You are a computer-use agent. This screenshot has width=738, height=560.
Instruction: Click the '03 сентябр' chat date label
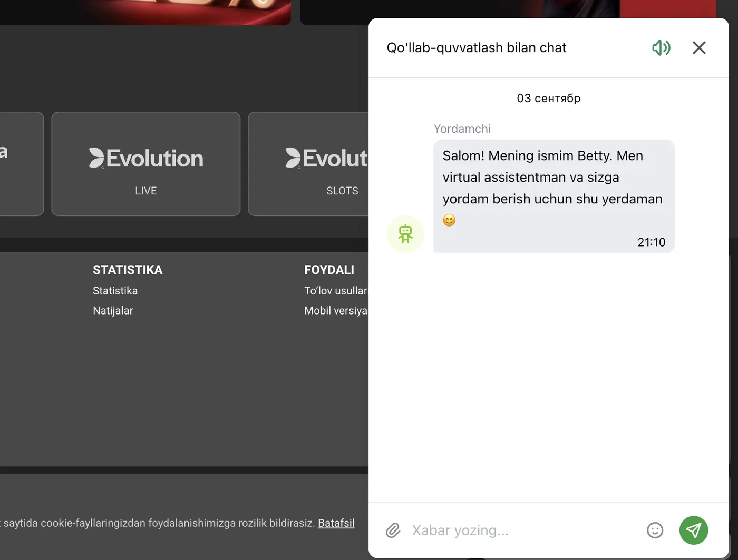[549, 99]
